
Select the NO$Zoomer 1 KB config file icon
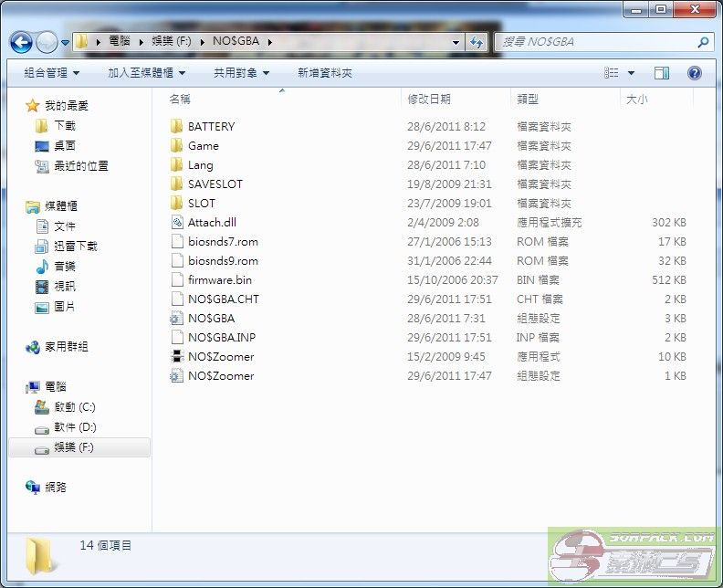pyautogui.click(x=176, y=376)
